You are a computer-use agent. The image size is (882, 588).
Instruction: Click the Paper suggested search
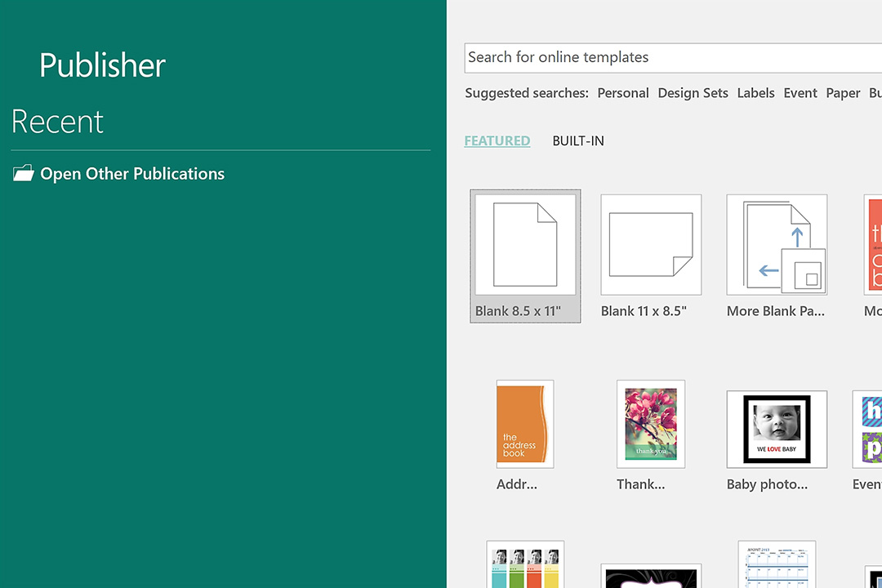[843, 93]
